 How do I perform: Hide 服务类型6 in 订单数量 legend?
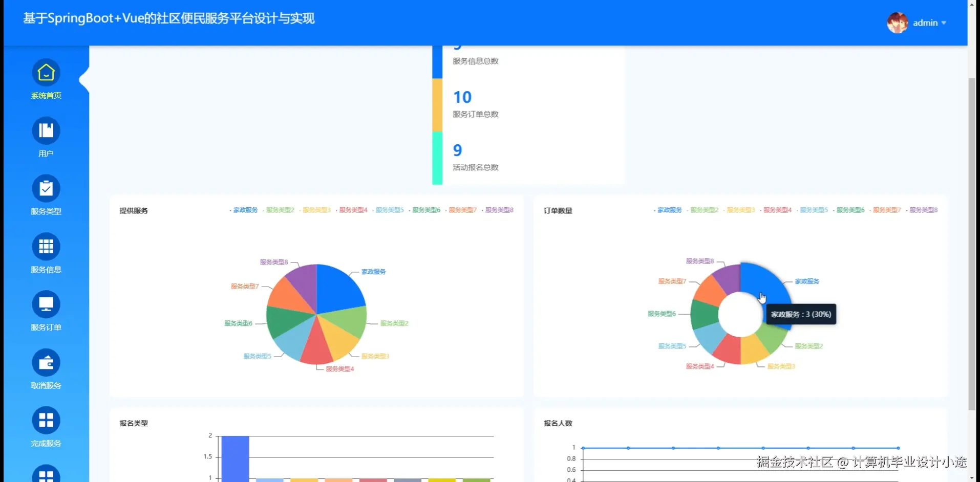[x=849, y=210]
